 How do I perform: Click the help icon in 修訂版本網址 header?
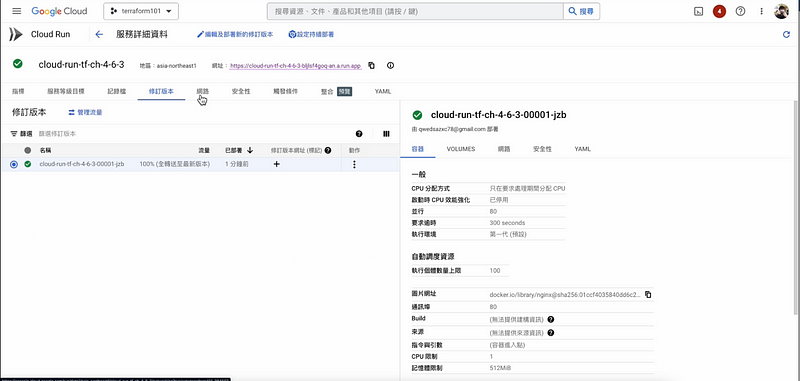tap(328, 150)
